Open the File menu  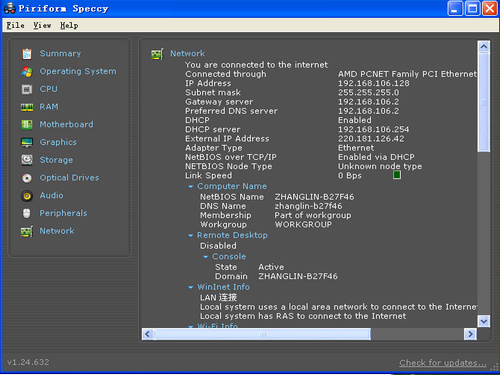pyautogui.click(x=15, y=25)
